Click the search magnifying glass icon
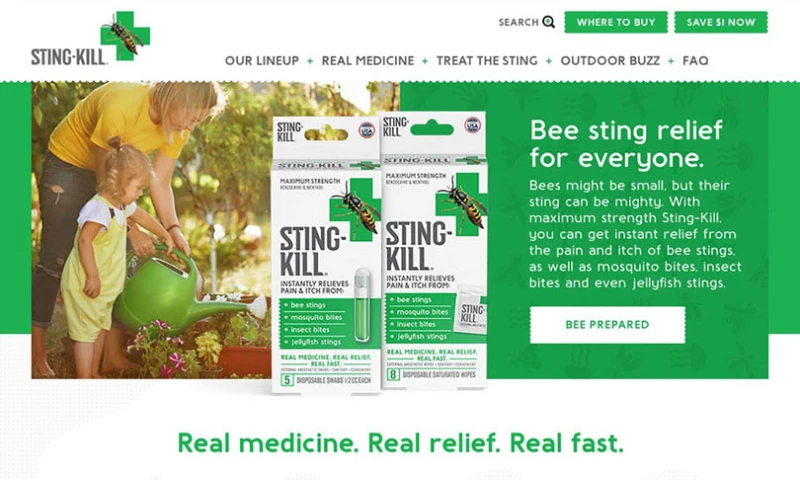 tap(548, 22)
